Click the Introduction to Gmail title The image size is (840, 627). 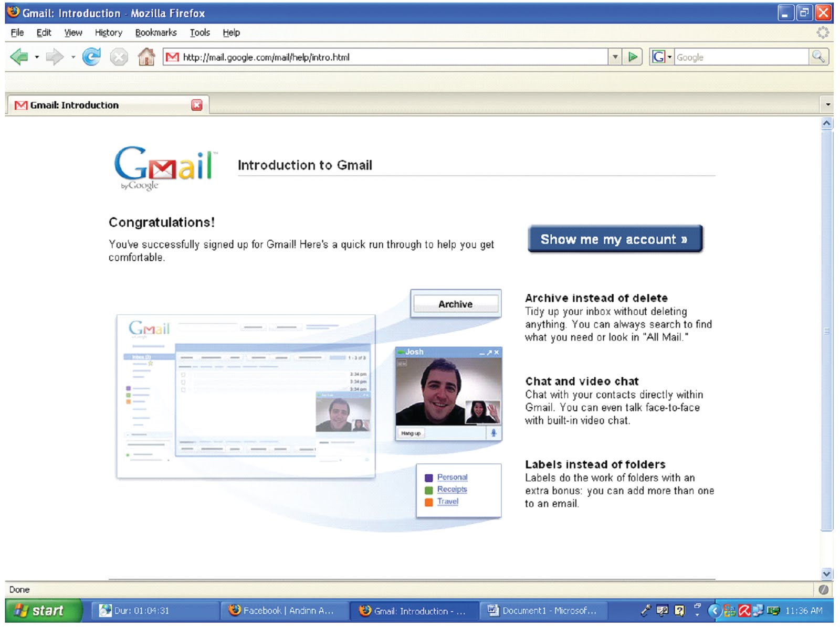[x=305, y=165]
